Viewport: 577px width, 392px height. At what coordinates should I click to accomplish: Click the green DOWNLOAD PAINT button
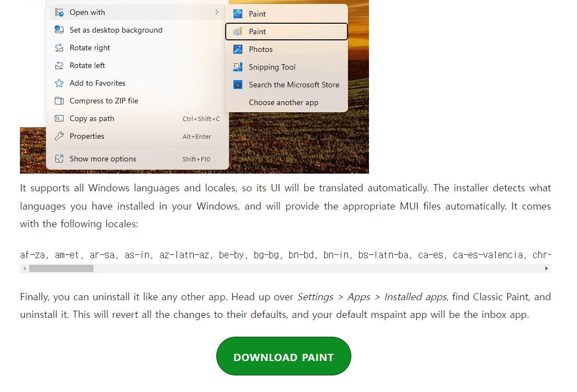coord(283,356)
